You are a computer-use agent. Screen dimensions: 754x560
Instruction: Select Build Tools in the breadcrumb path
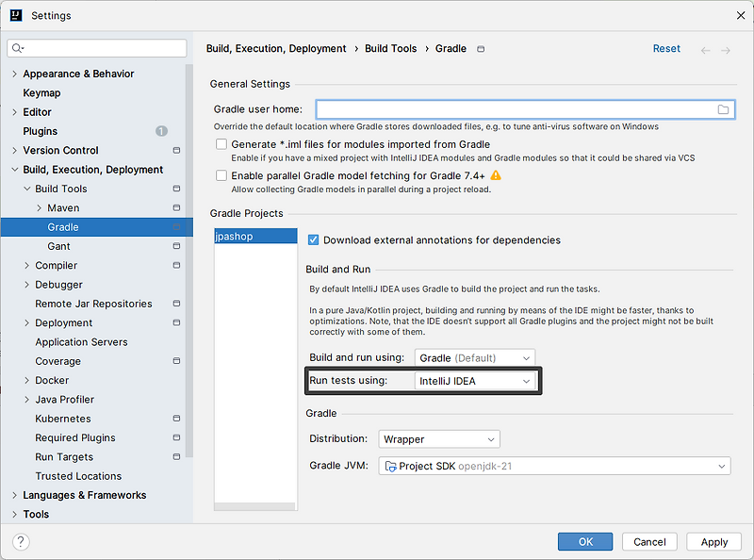coord(390,48)
